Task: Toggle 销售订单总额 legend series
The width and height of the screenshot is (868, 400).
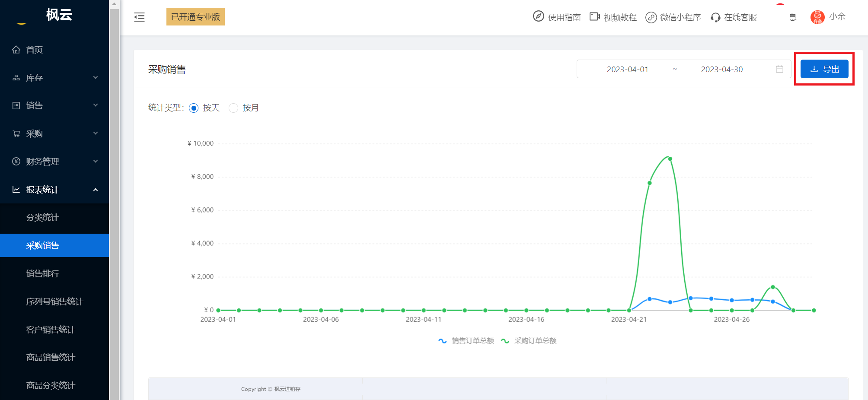Action: pos(466,341)
